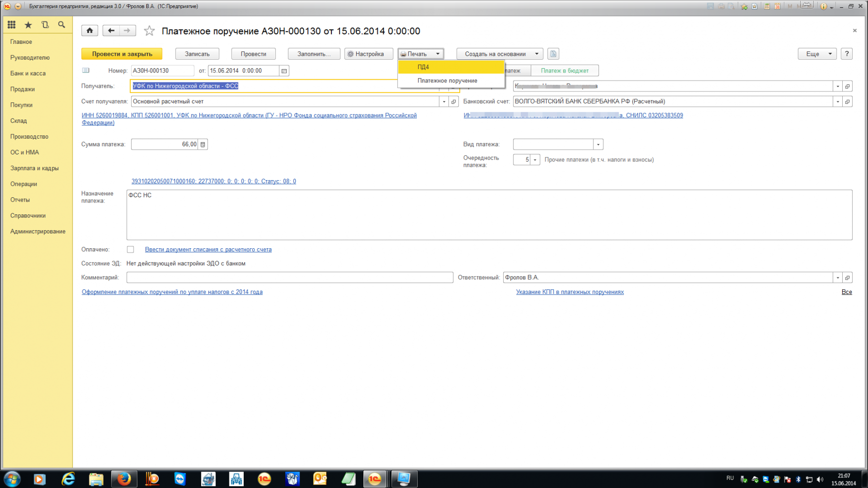Expand the Очередность платежа dropdown
868x488 pixels.
(535, 160)
